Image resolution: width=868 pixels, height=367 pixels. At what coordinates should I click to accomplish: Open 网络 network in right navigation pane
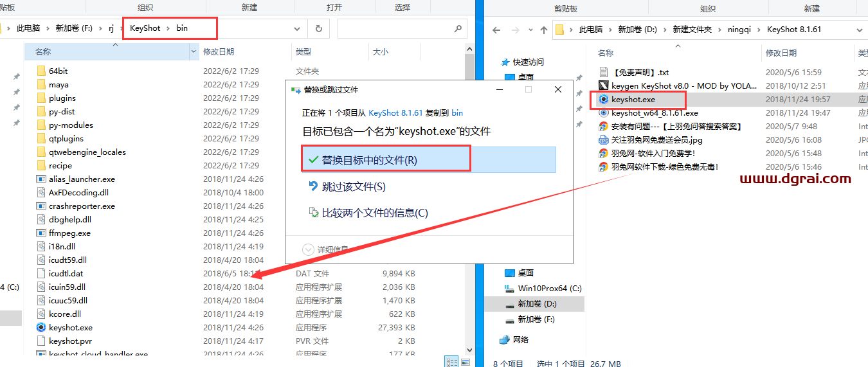click(521, 340)
